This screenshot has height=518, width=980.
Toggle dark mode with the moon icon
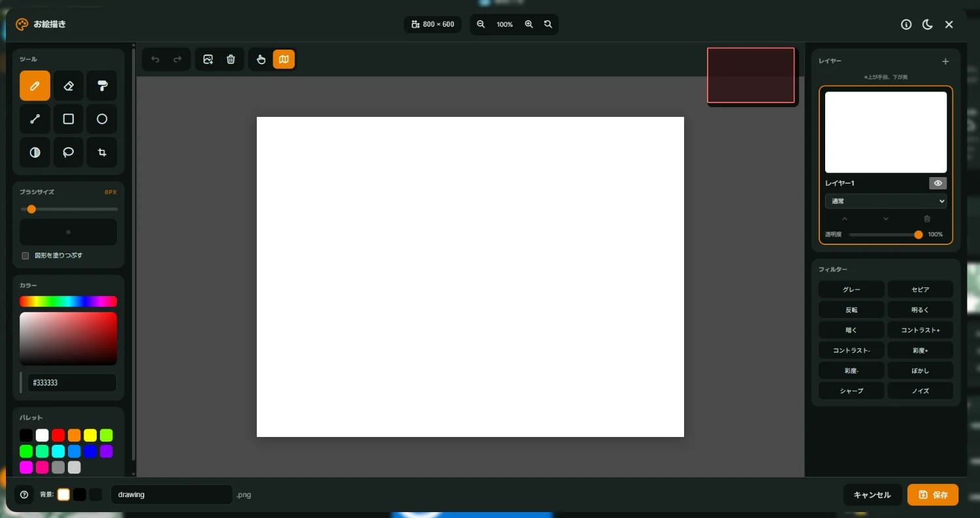(927, 25)
